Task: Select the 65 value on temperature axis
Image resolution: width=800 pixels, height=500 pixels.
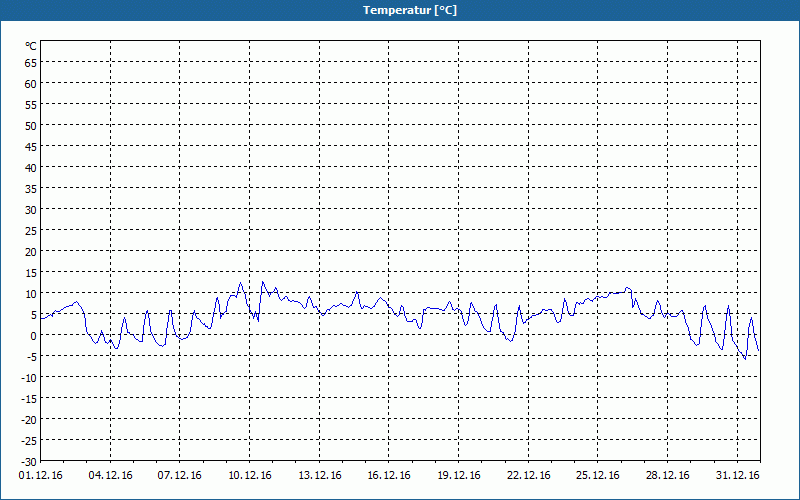Action: 31,63
